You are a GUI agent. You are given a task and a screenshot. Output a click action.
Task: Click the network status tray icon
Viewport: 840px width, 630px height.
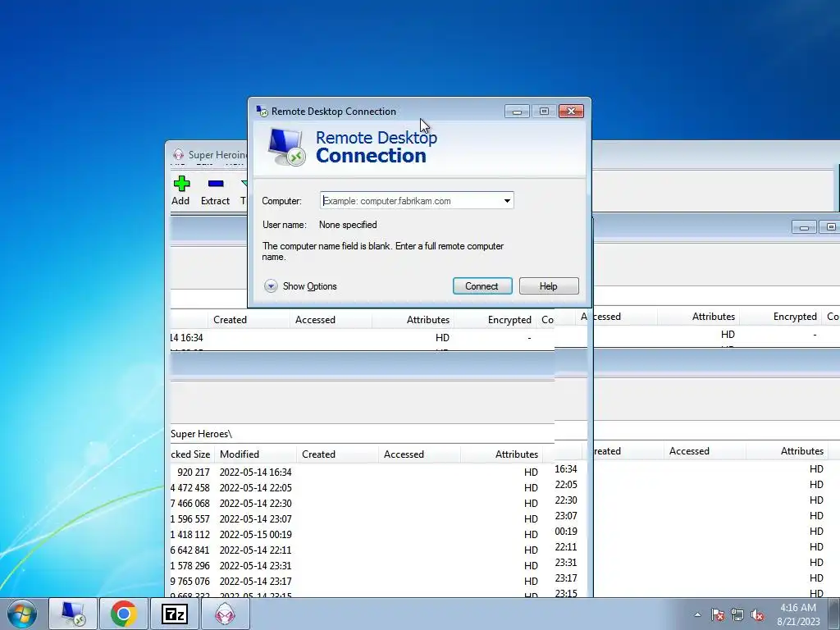tap(737, 614)
